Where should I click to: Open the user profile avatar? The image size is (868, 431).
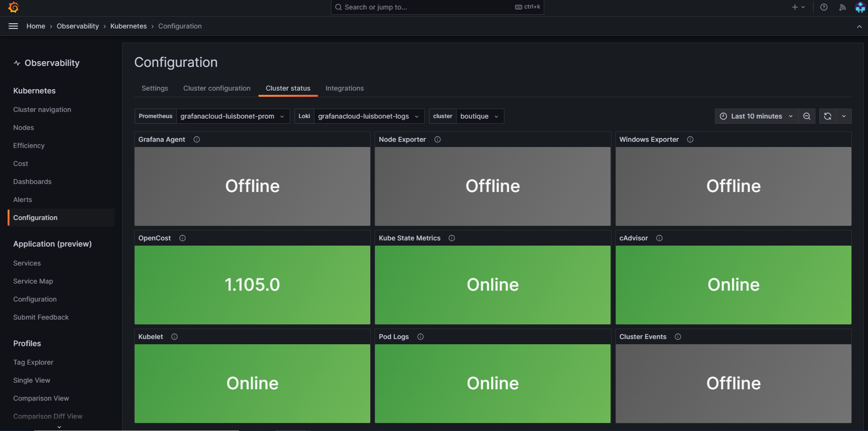(x=860, y=7)
